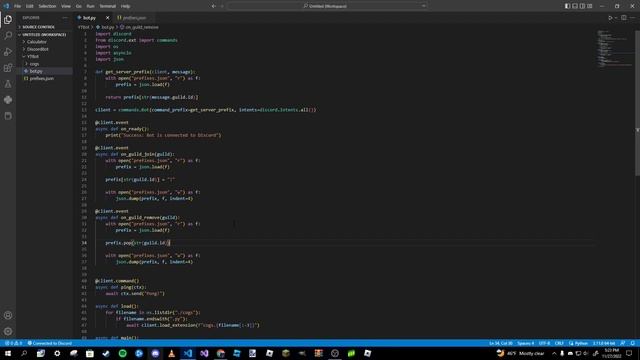Click the Split Editor icon
Screen dimensions: 640x360
click(x=624, y=18)
